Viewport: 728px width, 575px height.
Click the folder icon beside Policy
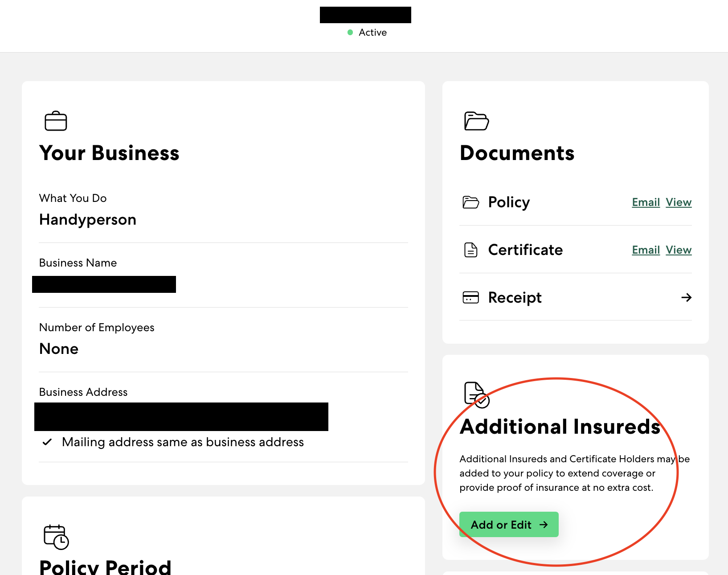[470, 202]
